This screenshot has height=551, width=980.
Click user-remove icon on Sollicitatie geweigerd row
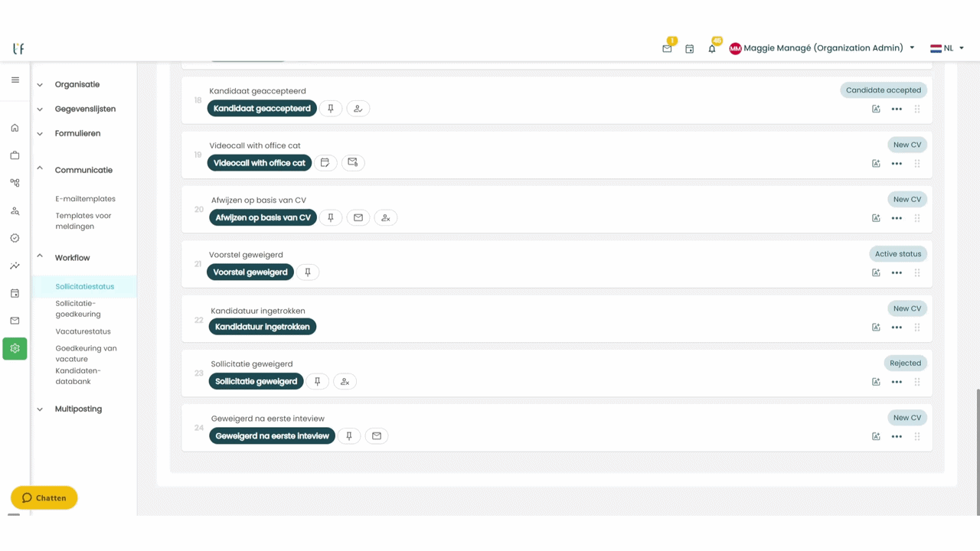[x=345, y=381]
